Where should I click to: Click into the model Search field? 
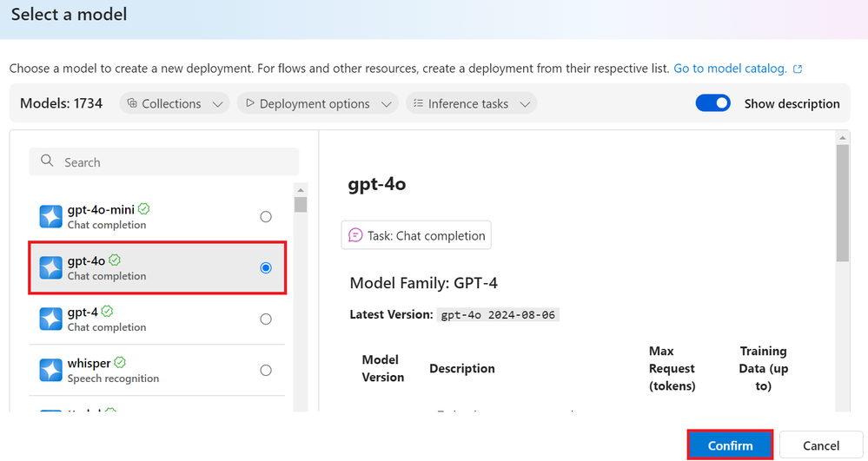point(164,161)
